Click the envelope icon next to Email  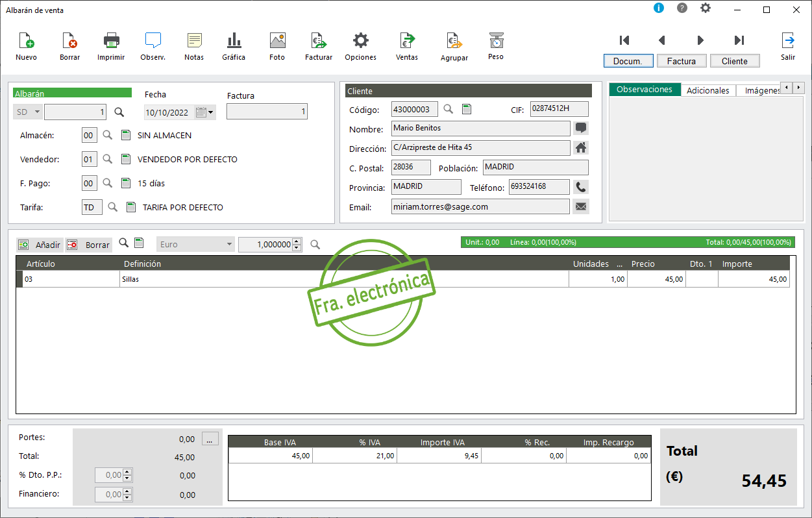[x=581, y=207]
